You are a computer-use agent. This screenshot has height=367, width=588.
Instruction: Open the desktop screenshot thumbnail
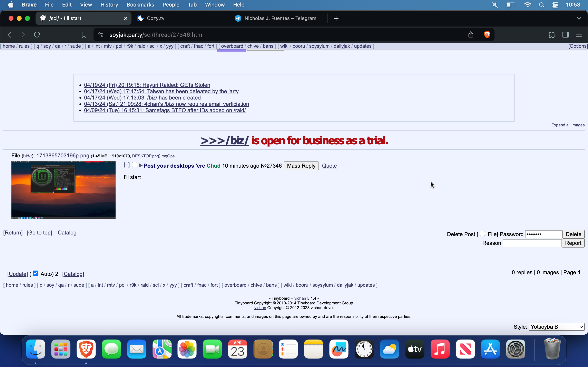pos(63,190)
